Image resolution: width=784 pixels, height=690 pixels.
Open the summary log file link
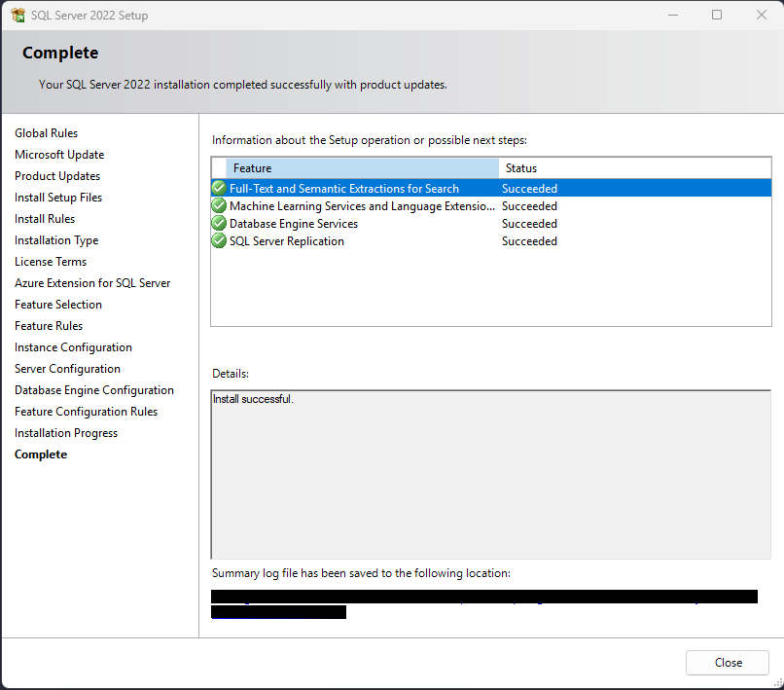(x=482, y=597)
